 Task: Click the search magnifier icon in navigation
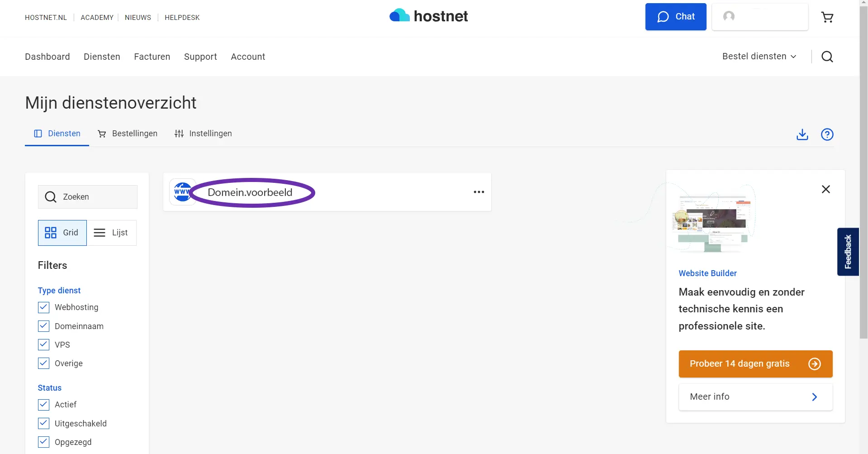827,57
